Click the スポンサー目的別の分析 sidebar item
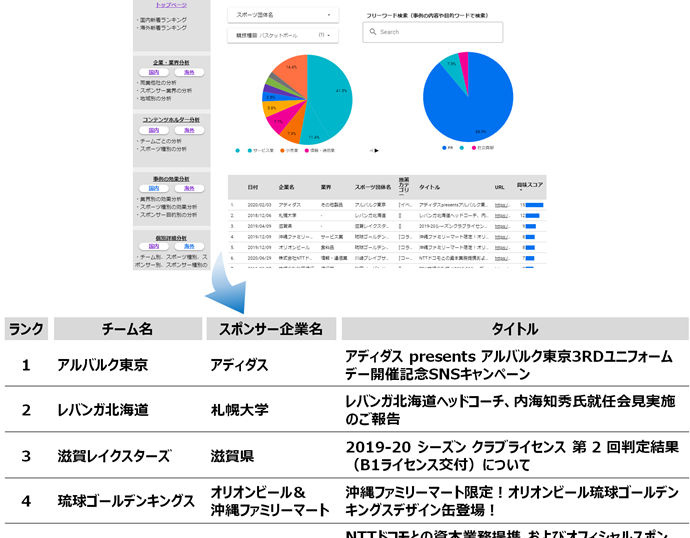The image size is (690, 538). click(x=168, y=215)
